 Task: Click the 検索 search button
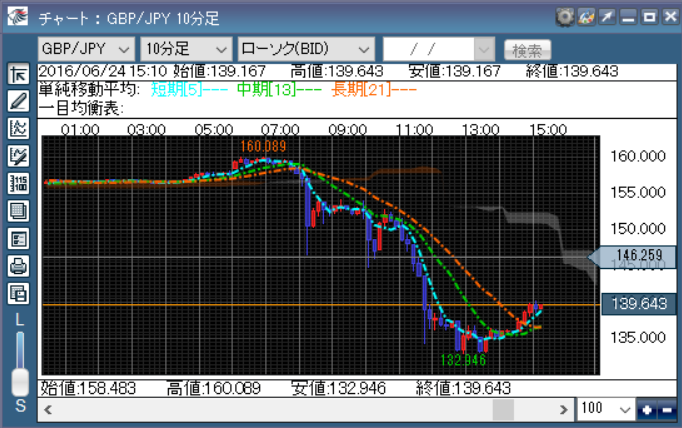[x=527, y=49]
